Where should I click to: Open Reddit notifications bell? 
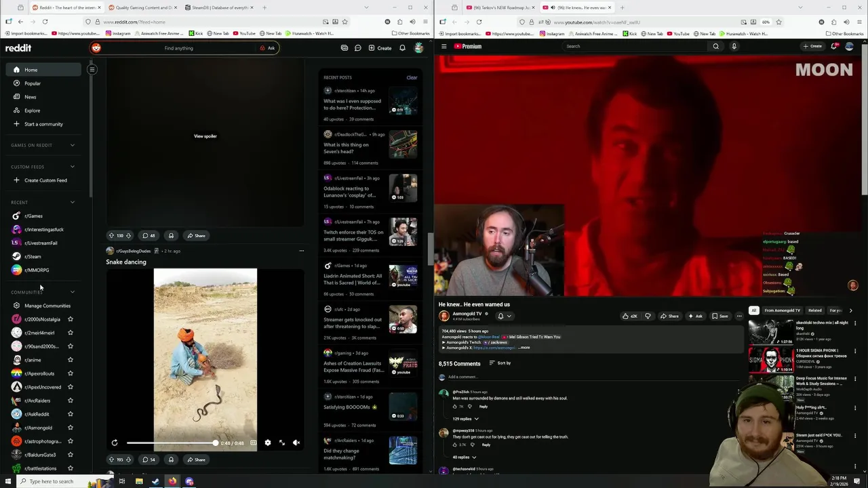pyautogui.click(x=402, y=48)
